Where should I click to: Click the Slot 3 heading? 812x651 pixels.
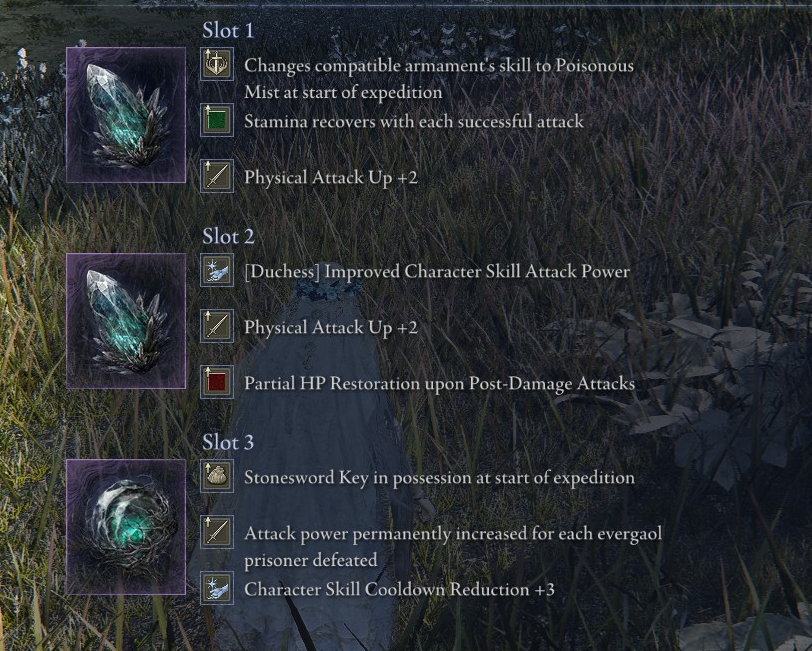click(228, 443)
